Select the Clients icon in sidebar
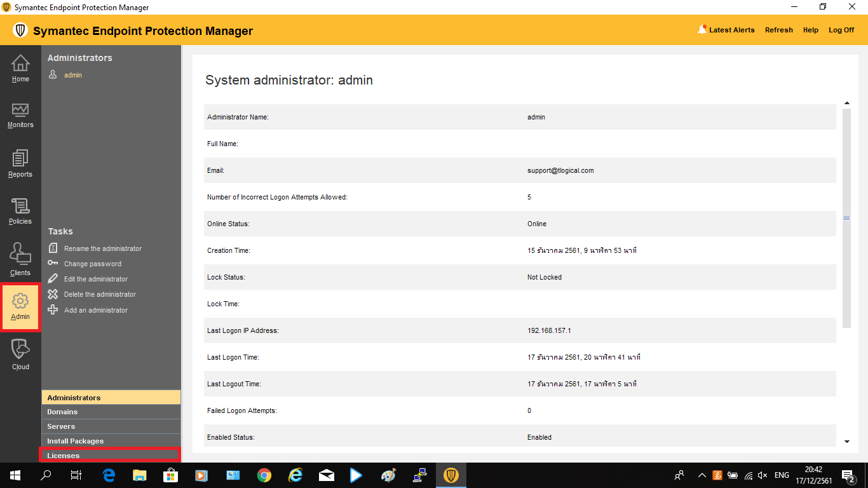 point(20,259)
